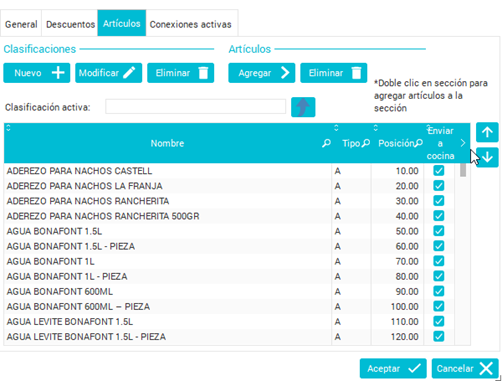
Task: Toggle kitchen checkbox for AGUA BONAFONT 600ML – PIEZA
Action: pos(439,306)
